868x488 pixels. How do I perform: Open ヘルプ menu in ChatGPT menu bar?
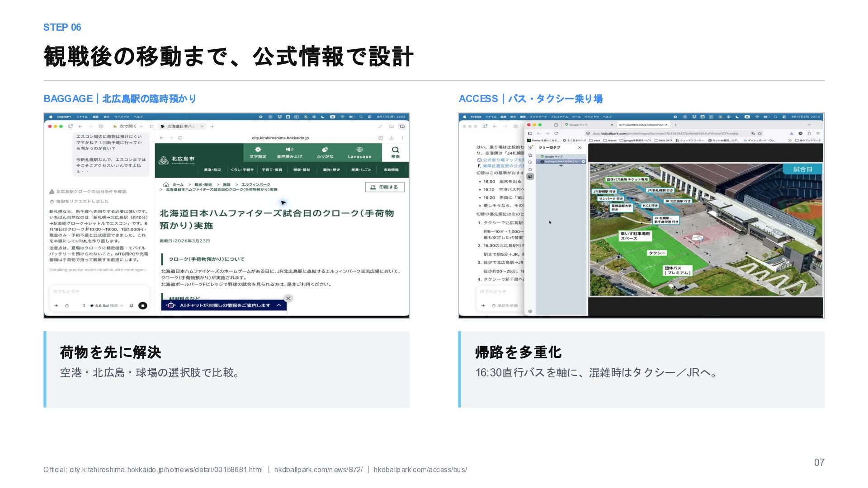[138, 117]
